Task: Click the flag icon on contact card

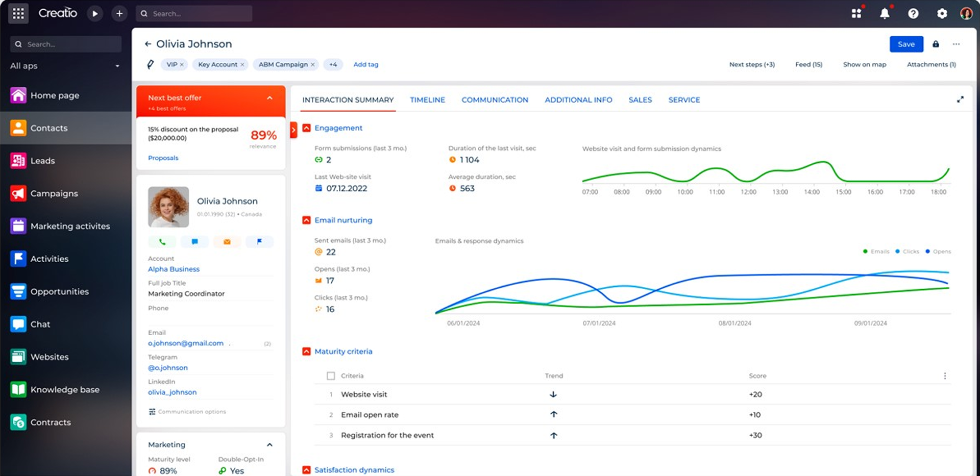Action: click(x=259, y=242)
